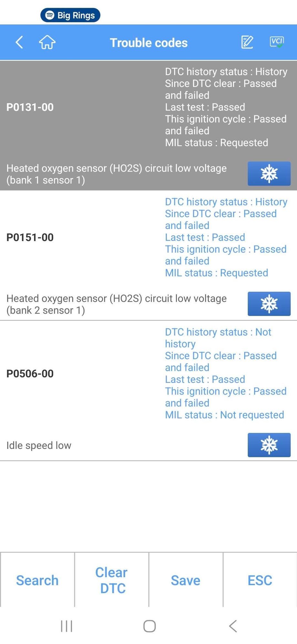Image resolution: width=297 pixels, height=644 pixels.
Task: Select the P0151-00 trouble code
Action: [x=30, y=238]
